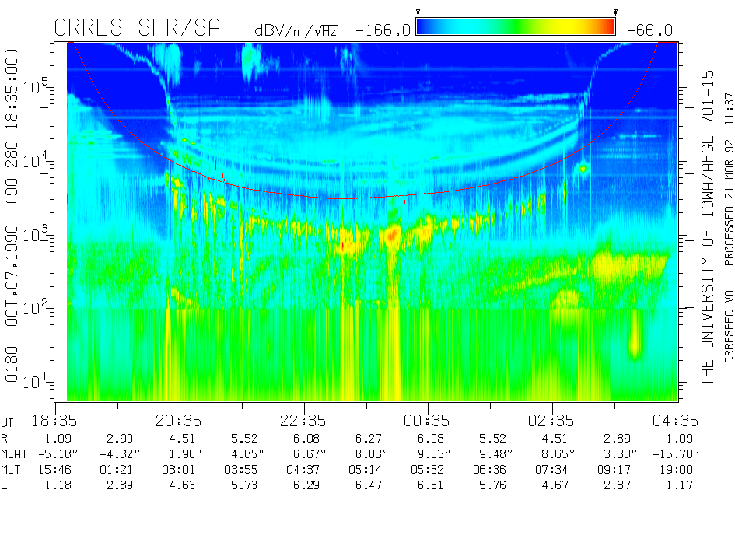Click the 00:35 UT time tick label
The image size is (735, 560).
coord(428,420)
